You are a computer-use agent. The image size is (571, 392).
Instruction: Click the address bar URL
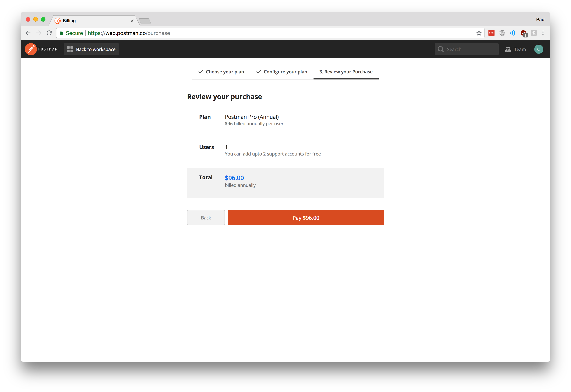tap(129, 33)
